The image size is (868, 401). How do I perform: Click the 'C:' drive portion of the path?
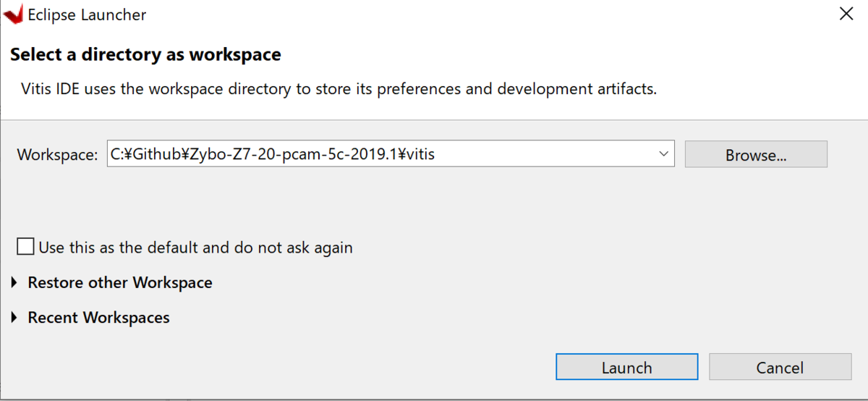(x=117, y=153)
